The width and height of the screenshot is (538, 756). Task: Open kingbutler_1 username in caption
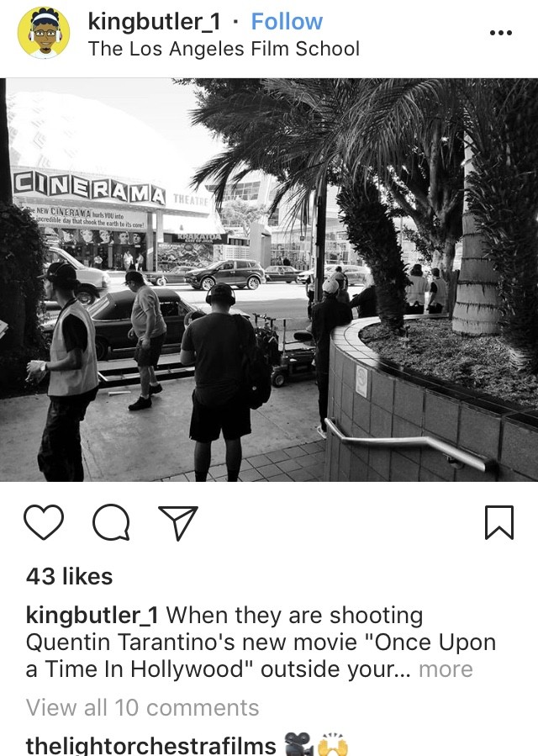tap(92, 616)
